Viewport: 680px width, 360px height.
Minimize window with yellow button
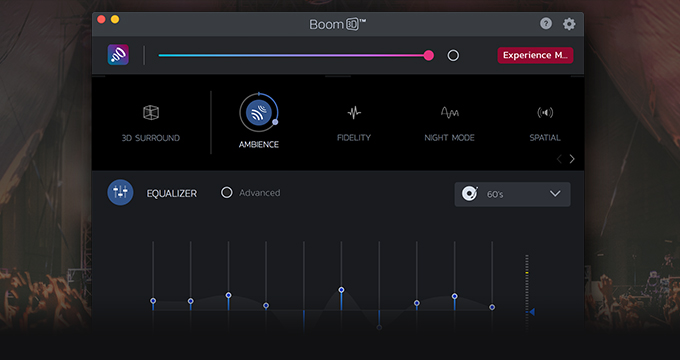(115, 19)
